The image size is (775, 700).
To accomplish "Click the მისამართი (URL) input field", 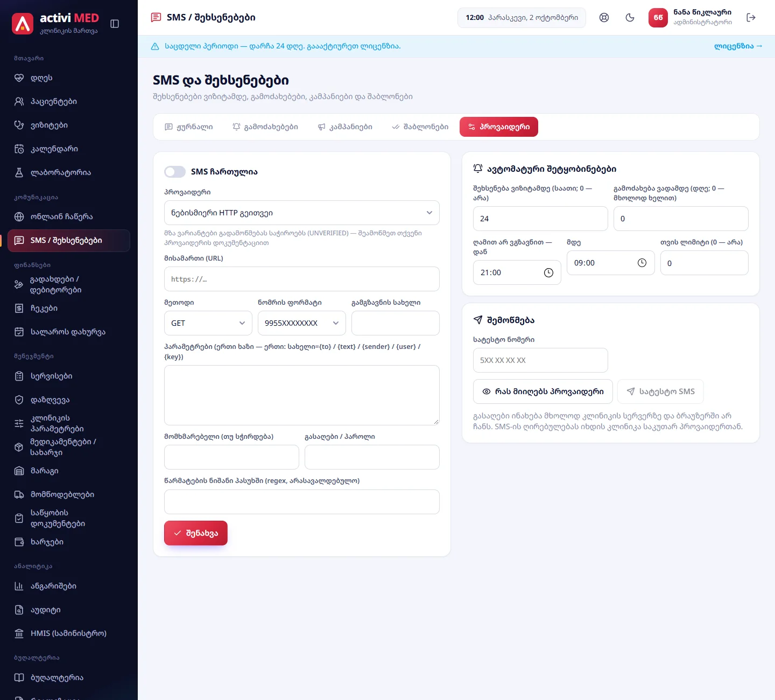I will [302, 279].
